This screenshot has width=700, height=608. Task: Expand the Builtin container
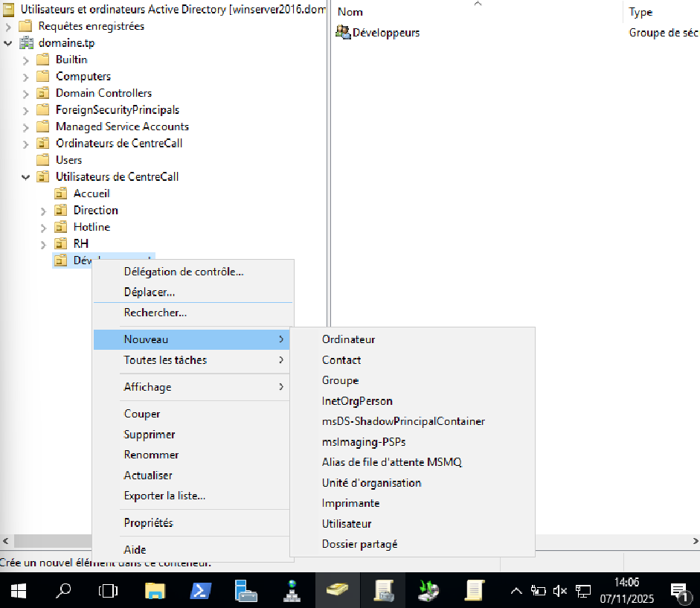coord(26,60)
